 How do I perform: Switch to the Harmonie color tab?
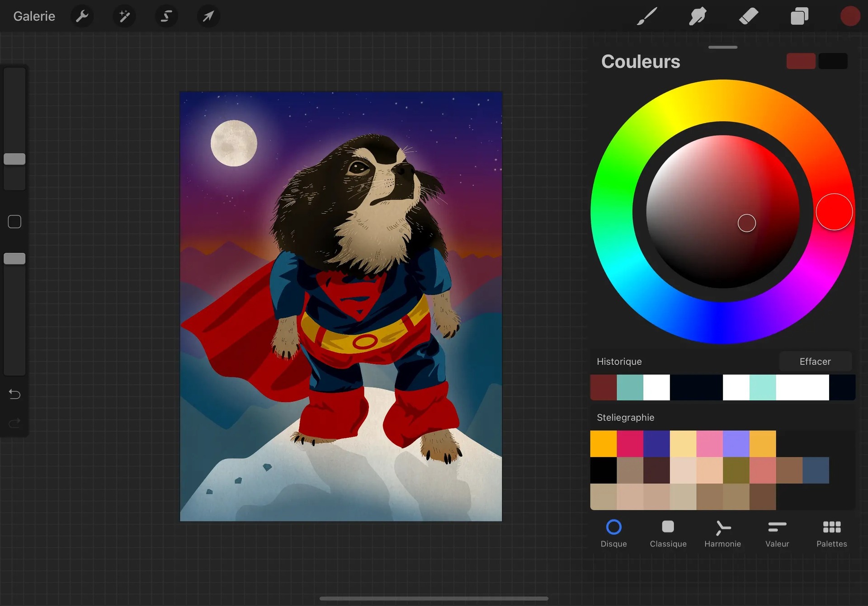pyautogui.click(x=722, y=533)
